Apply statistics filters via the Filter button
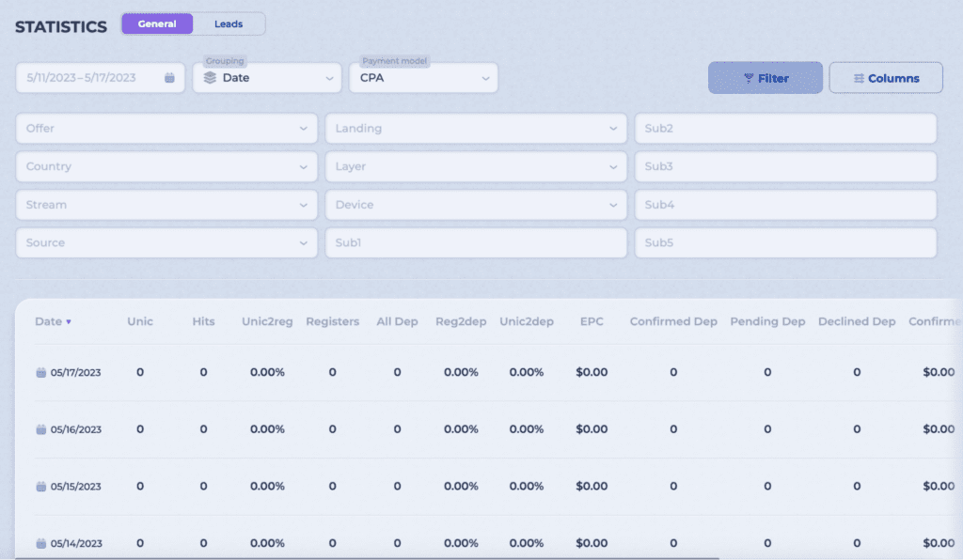The image size is (963, 560). click(x=765, y=78)
